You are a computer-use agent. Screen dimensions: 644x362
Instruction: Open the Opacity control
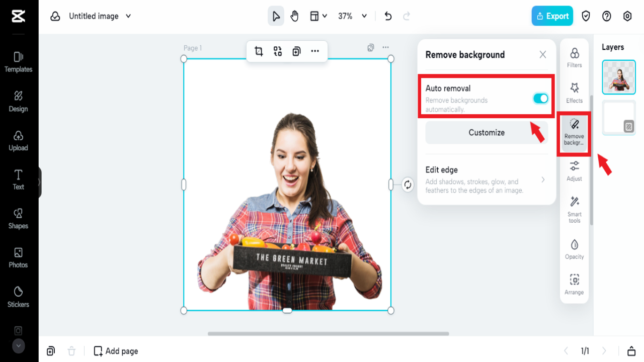pos(574,249)
